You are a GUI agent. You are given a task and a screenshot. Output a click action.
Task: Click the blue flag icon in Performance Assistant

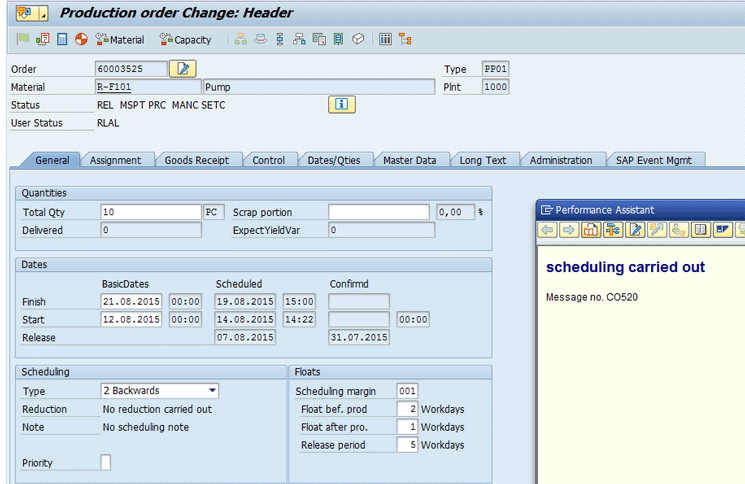click(x=722, y=230)
